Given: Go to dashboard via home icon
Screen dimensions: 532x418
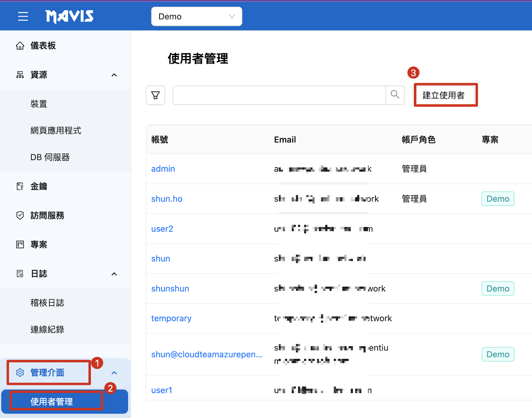Looking at the screenshot, I should [20, 46].
